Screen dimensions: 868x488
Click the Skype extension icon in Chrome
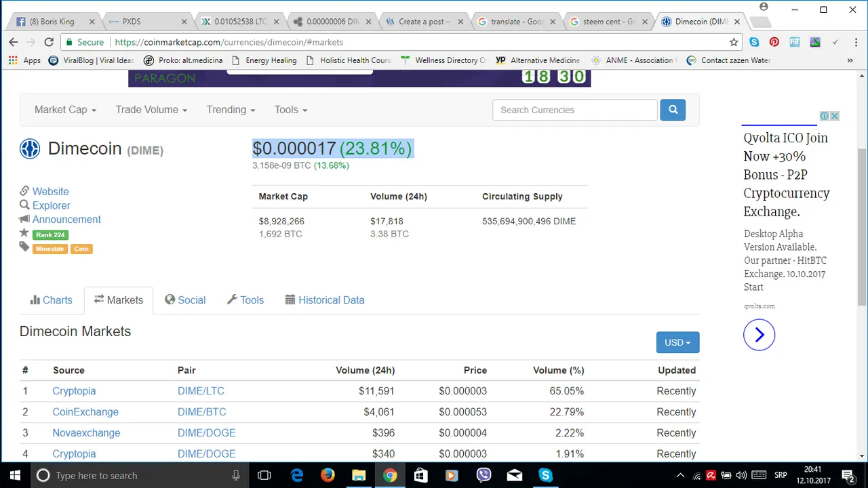[754, 42]
